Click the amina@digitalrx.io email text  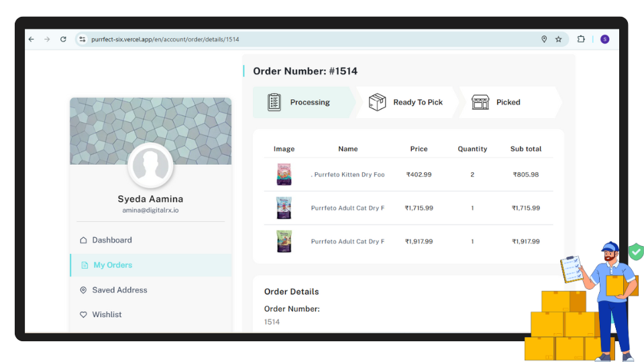[x=150, y=210]
